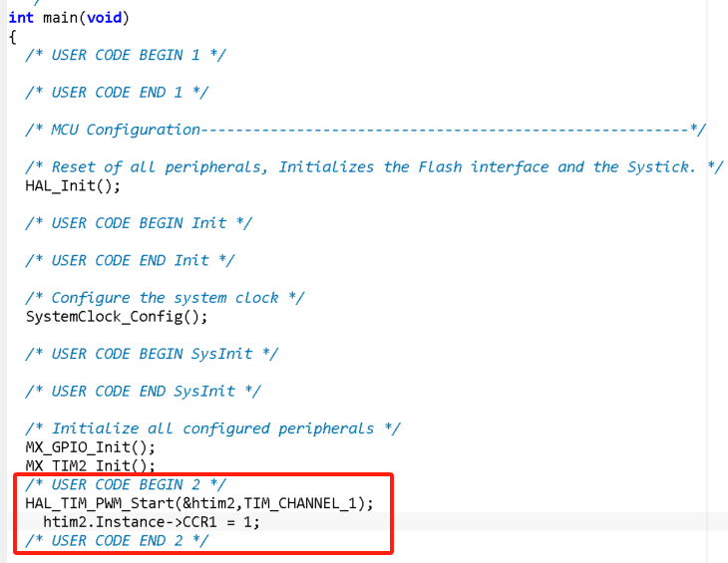Screen dimensions: 728x563
Task: Click the MCU Configuration comment line
Action: pos(366,130)
